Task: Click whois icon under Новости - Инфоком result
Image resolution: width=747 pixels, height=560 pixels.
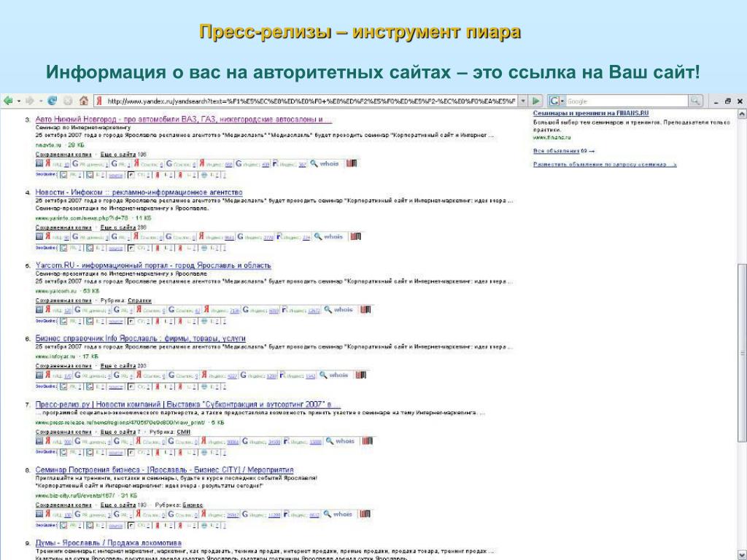Action: [328, 236]
